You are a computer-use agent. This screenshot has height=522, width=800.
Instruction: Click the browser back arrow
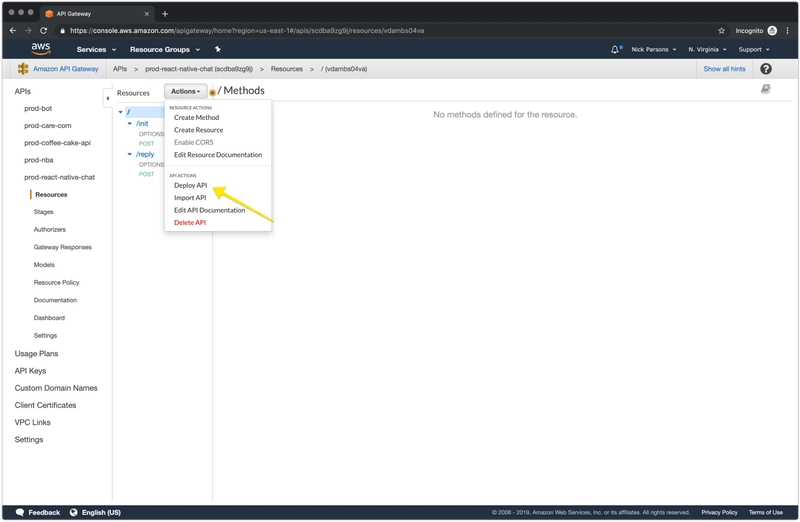(x=13, y=31)
